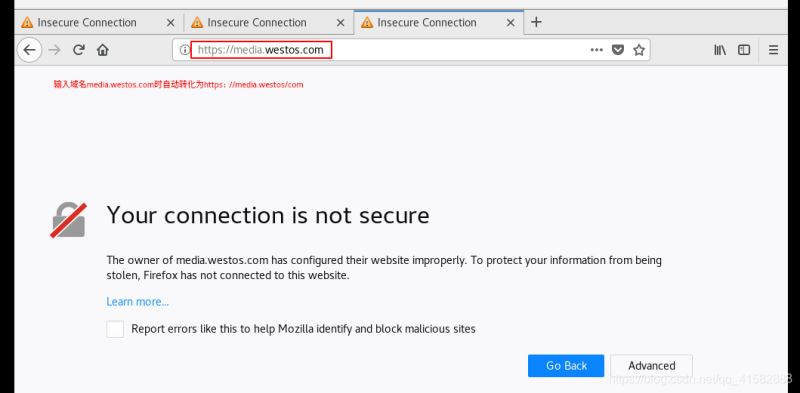Image resolution: width=800 pixels, height=393 pixels.
Task: Close the third Insecure Connection tab
Action: (x=510, y=23)
